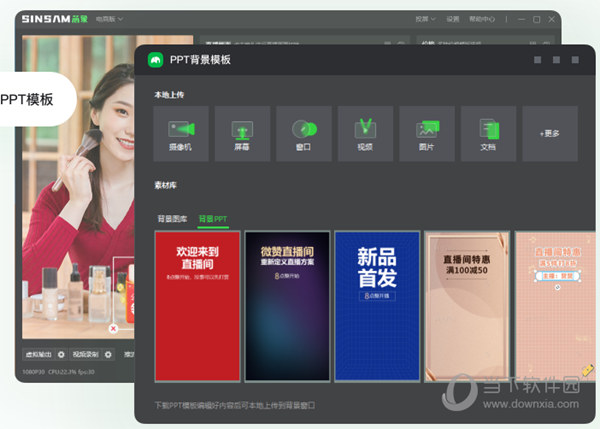Add a document source (文档)
The height and width of the screenshot is (429, 600).
pos(488,134)
